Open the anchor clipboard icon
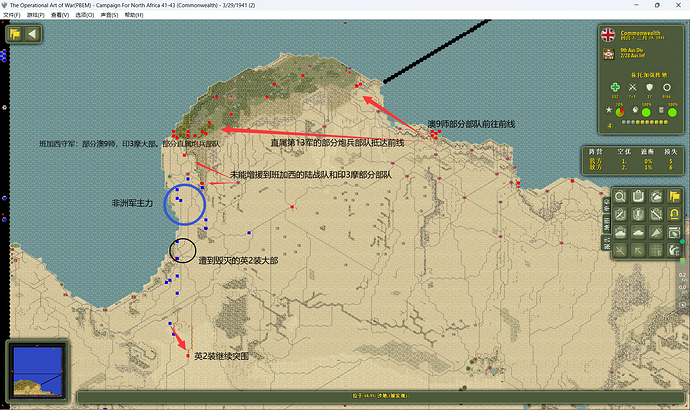This screenshot has height=410, width=690. click(x=638, y=214)
